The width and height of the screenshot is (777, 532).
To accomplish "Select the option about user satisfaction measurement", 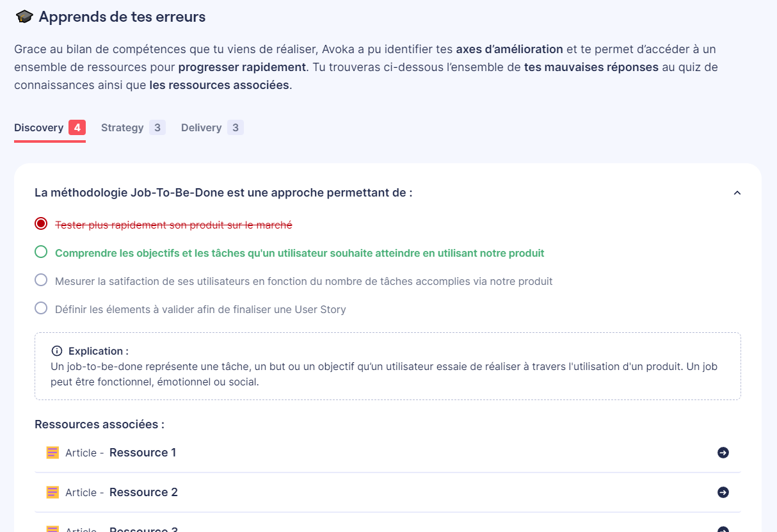I will (41, 281).
